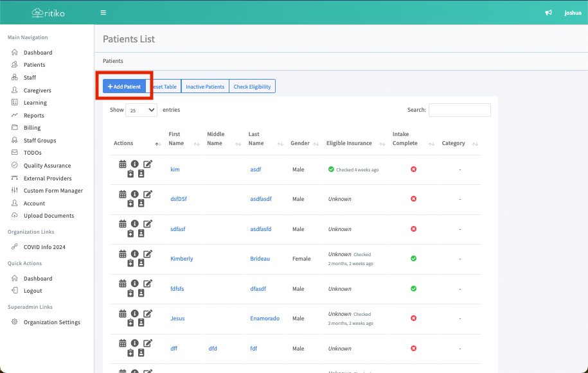The width and height of the screenshot is (588, 373).
Task: Open the info icon for patient dsfDSf
Action: 135,194
